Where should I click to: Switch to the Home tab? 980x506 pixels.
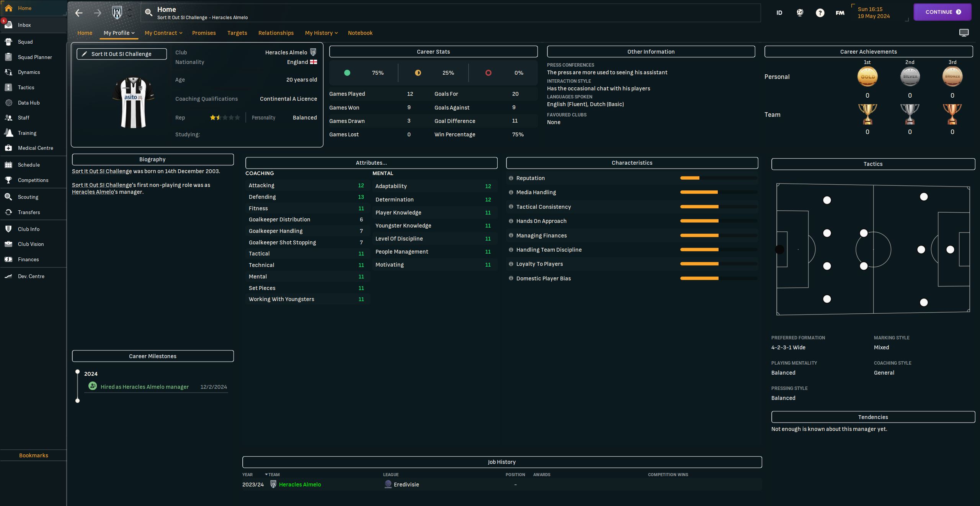[85, 33]
